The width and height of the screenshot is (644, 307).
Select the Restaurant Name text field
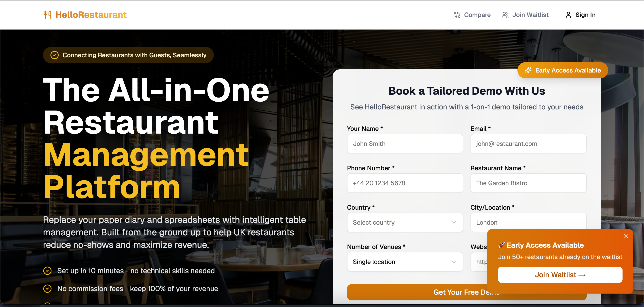pyautogui.click(x=528, y=183)
